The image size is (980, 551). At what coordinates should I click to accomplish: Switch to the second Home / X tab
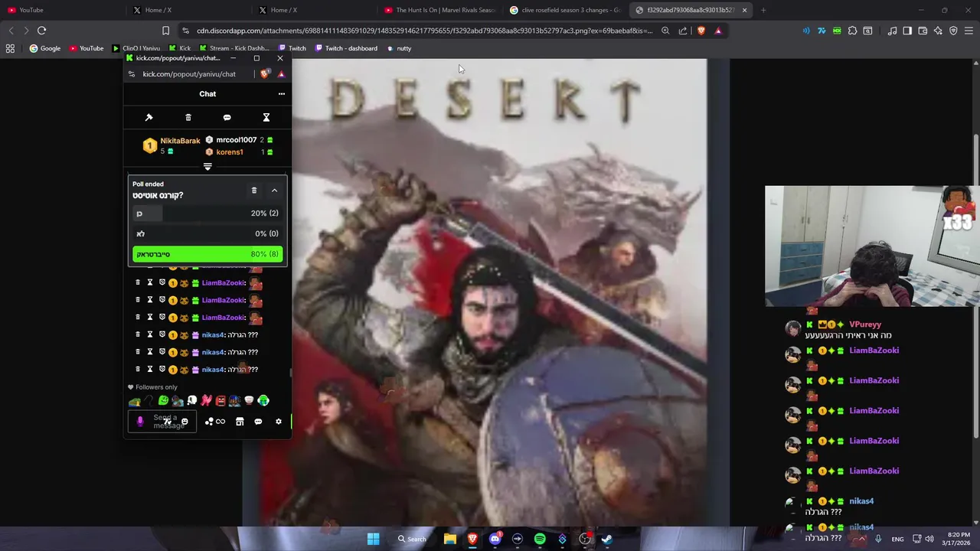pos(313,10)
